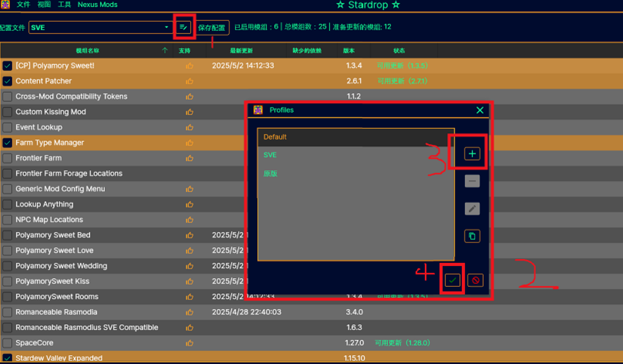Open the SVE profile dropdown
This screenshot has width=623, height=364.
(x=101, y=27)
